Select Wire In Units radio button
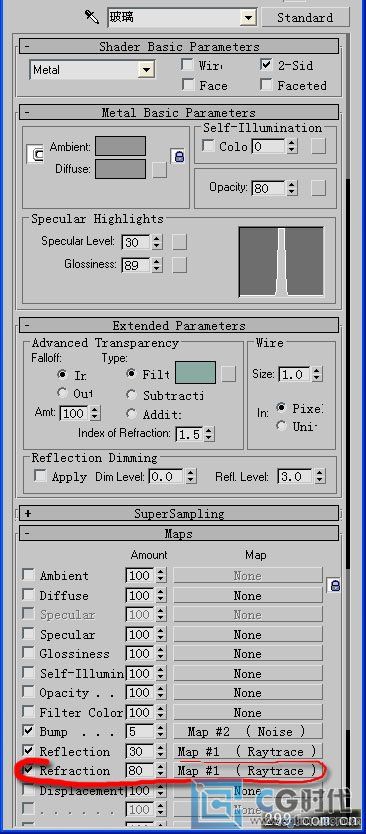This screenshot has height=834, width=366. 280,426
